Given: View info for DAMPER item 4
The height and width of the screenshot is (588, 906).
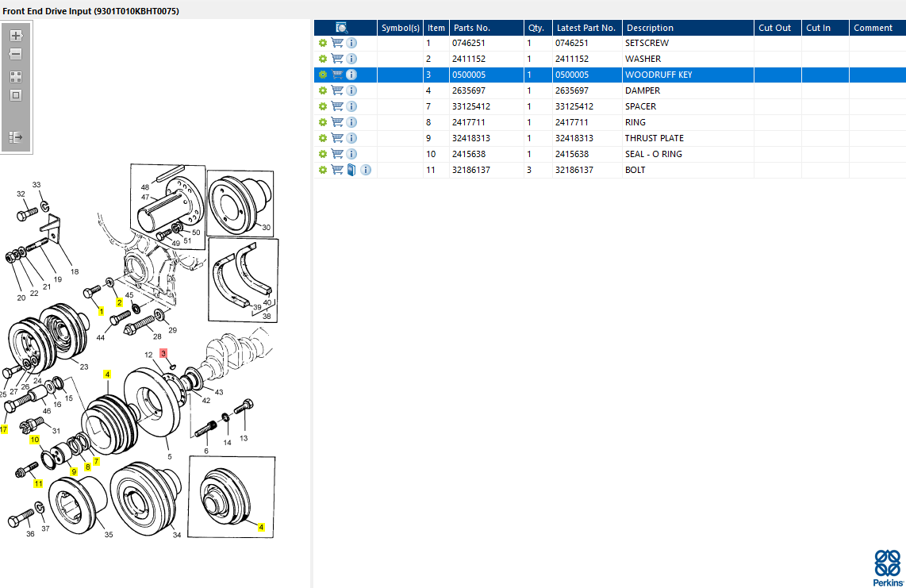Looking at the screenshot, I should 351,90.
